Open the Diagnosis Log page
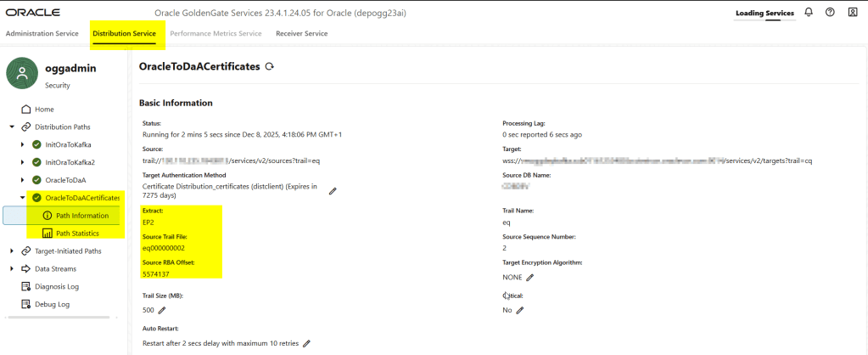Viewport: 868px width, 355px height. pos(56,286)
